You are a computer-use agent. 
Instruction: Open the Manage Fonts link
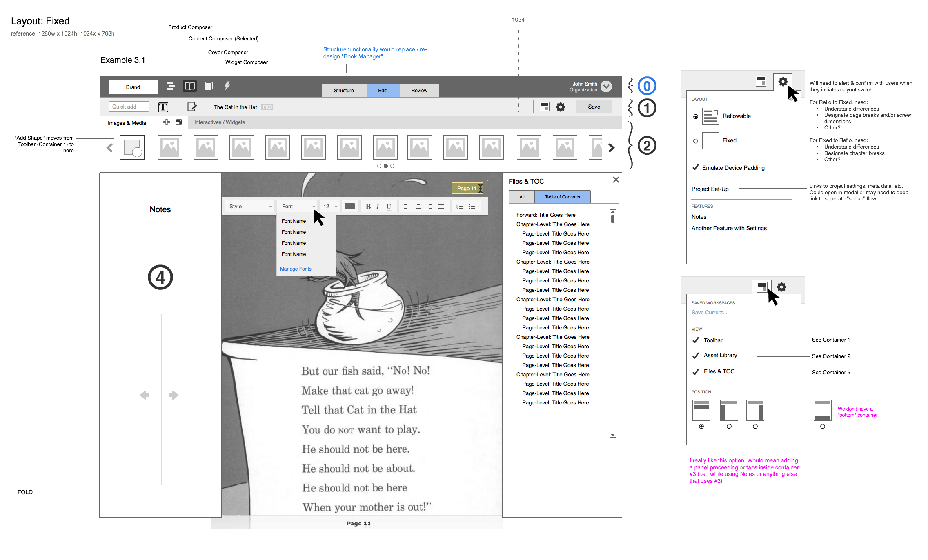296,269
